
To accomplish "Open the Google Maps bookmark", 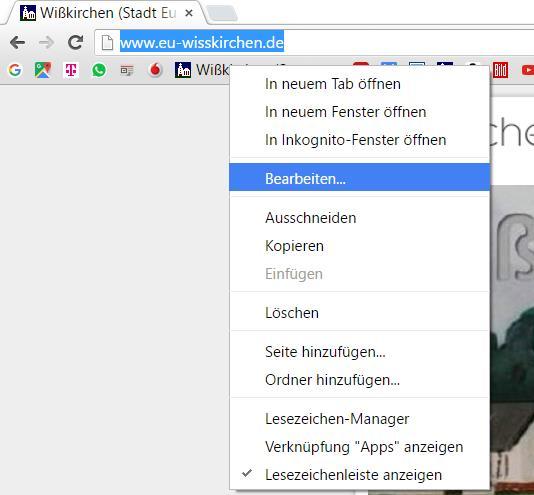I will tap(43, 70).
